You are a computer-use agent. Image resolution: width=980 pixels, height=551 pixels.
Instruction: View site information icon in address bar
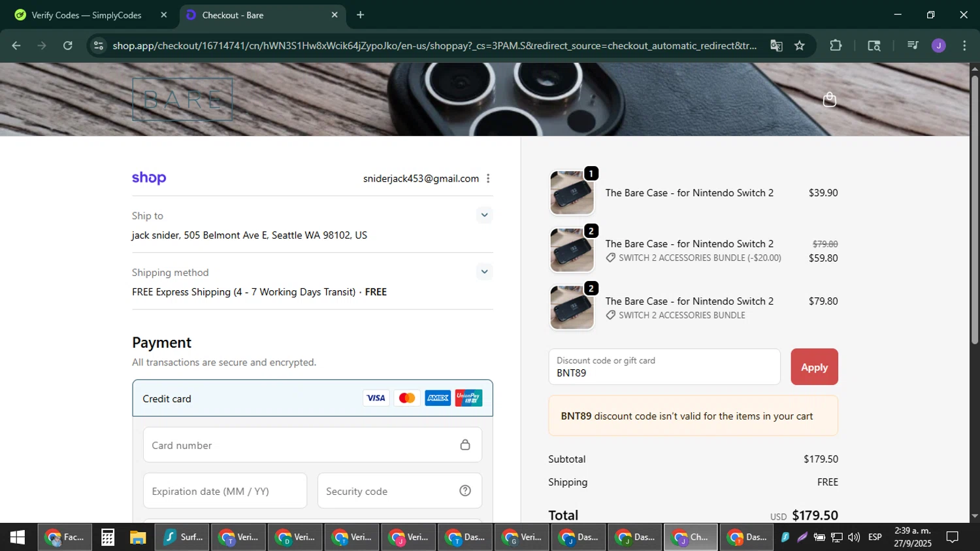pyautogui.click(x=99, y=46)
